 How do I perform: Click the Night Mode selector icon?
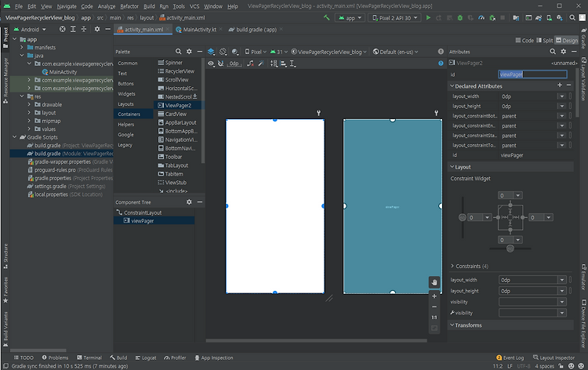tap(235, 52)
